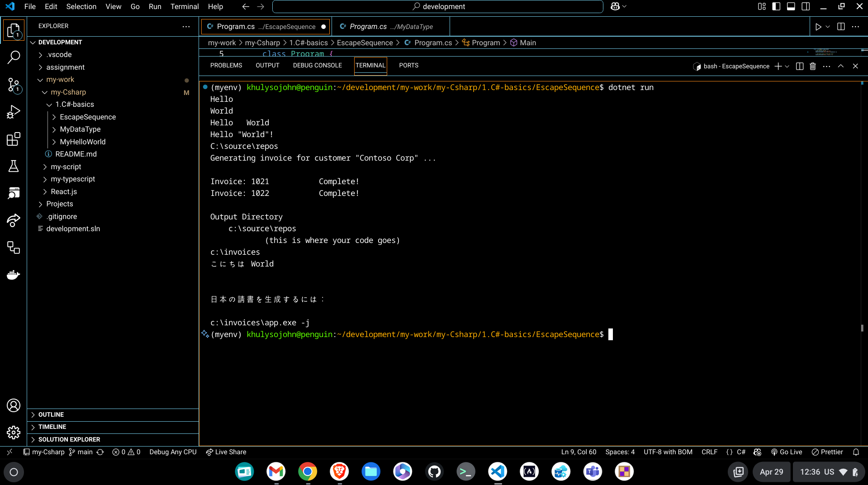Viewport: 868px width, 485px height.
Task: Open the Live Share activity icon
Action: click(14, 220)
